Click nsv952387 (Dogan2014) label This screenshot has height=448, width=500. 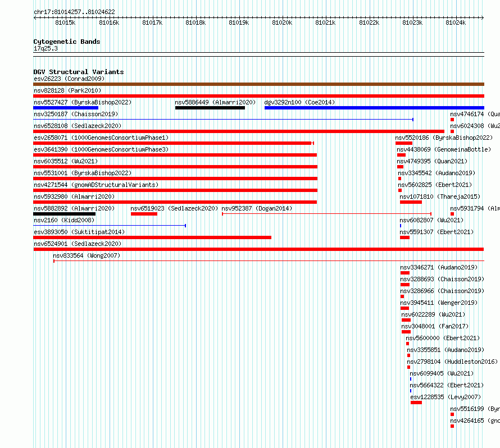pyautogui.click(x=257, y=208)
